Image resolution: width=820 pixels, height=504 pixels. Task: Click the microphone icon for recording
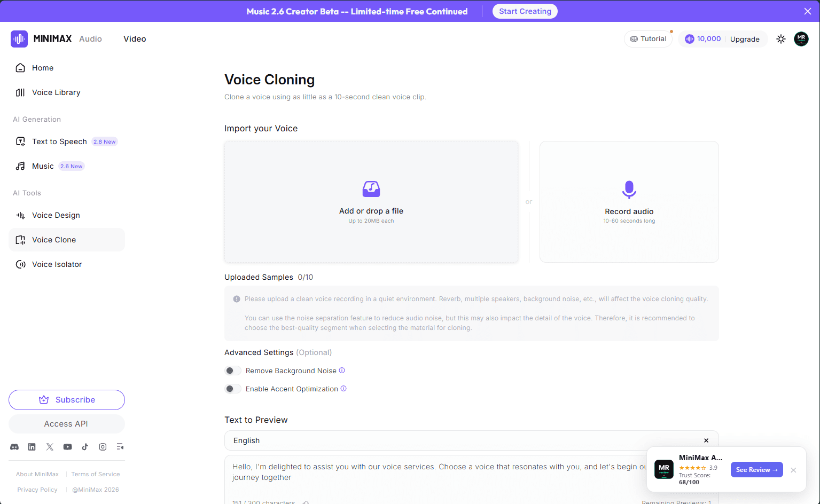629,190
